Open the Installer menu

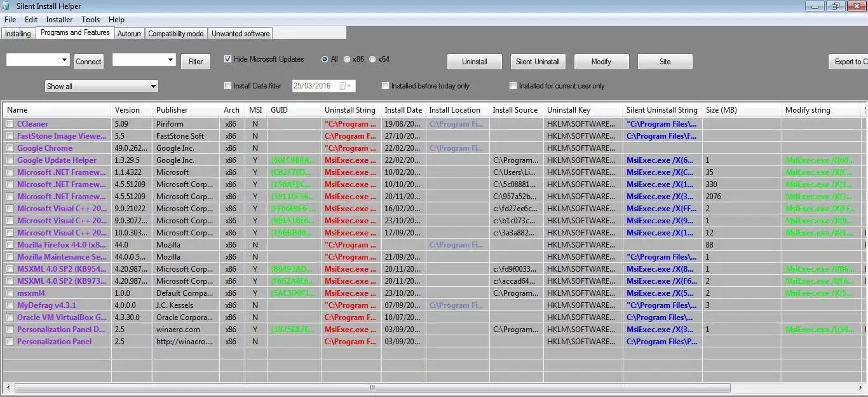coord(59,20)
